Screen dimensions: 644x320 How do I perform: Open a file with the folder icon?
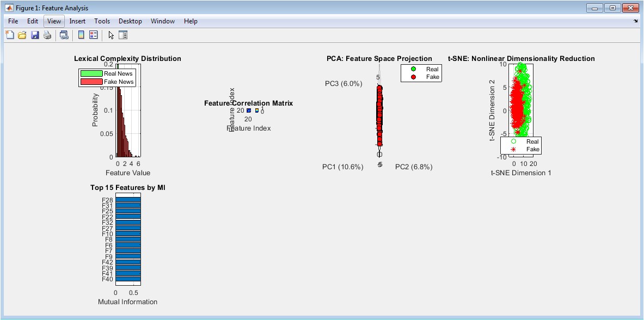pyautogui.click(x=22, y=35)
